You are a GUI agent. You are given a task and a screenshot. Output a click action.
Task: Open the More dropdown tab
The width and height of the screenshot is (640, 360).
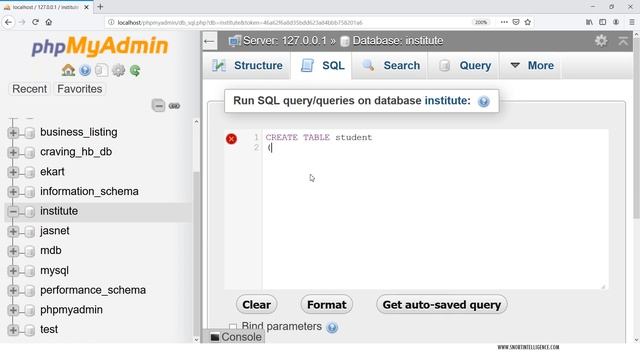[x=532, y=65]
